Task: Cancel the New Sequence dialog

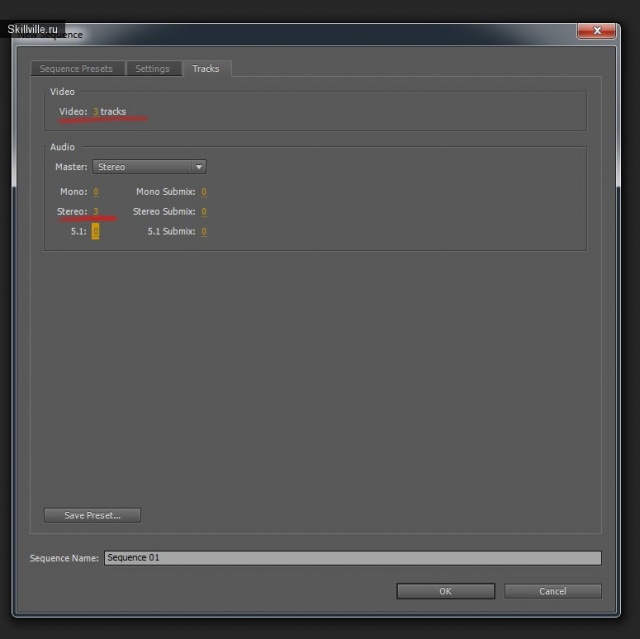Action: (553, 591)
